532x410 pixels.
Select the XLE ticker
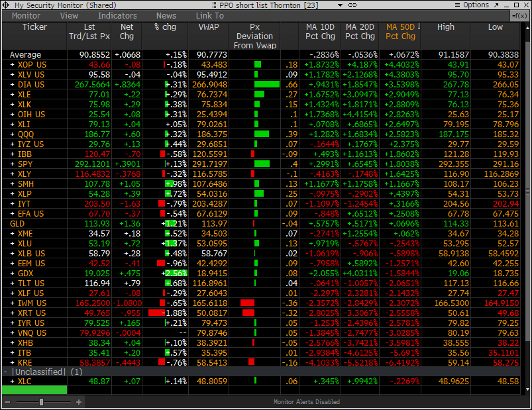[25, 95]
